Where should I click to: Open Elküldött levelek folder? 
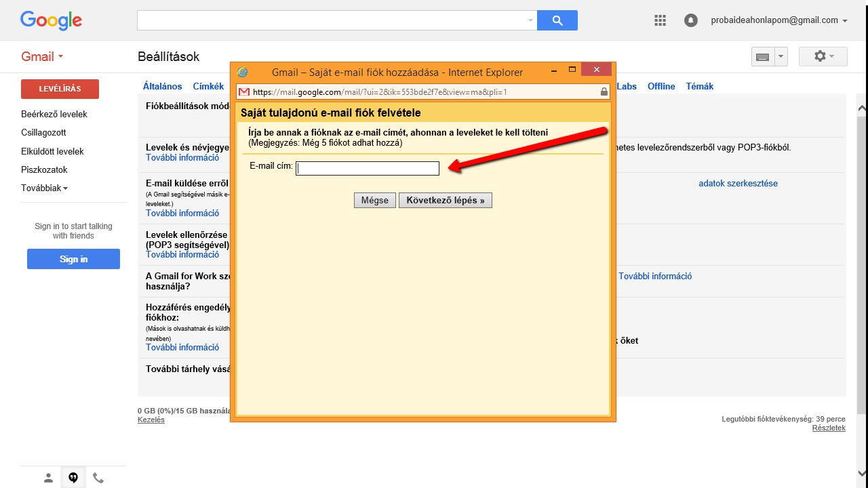(x=52, y=151)
